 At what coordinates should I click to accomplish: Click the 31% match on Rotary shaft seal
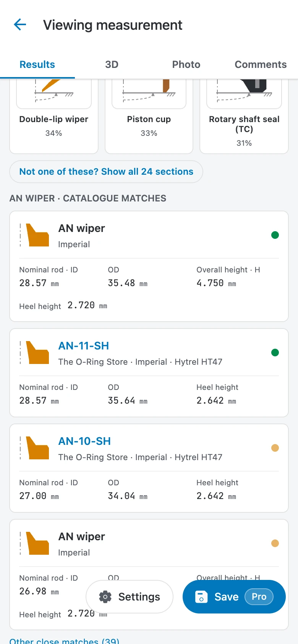[x=244, y=143]
